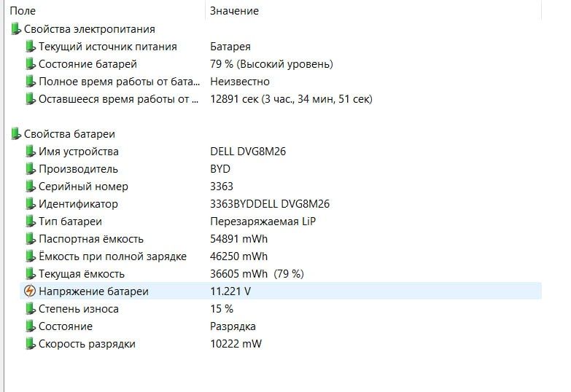Click the value 12891 сек remaining time

coord(291,99)
